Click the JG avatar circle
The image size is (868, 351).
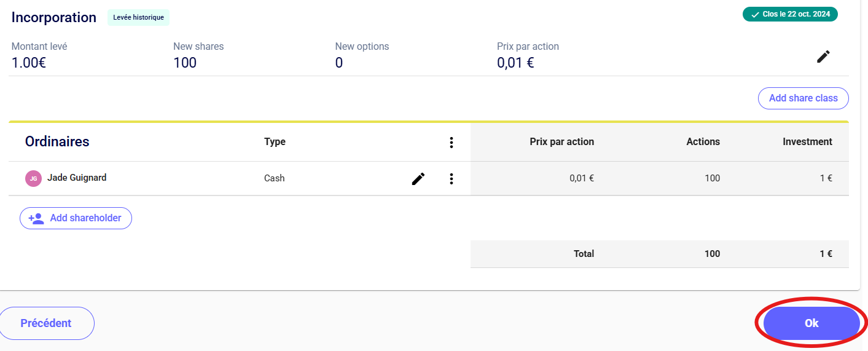(x=33, y=178)
